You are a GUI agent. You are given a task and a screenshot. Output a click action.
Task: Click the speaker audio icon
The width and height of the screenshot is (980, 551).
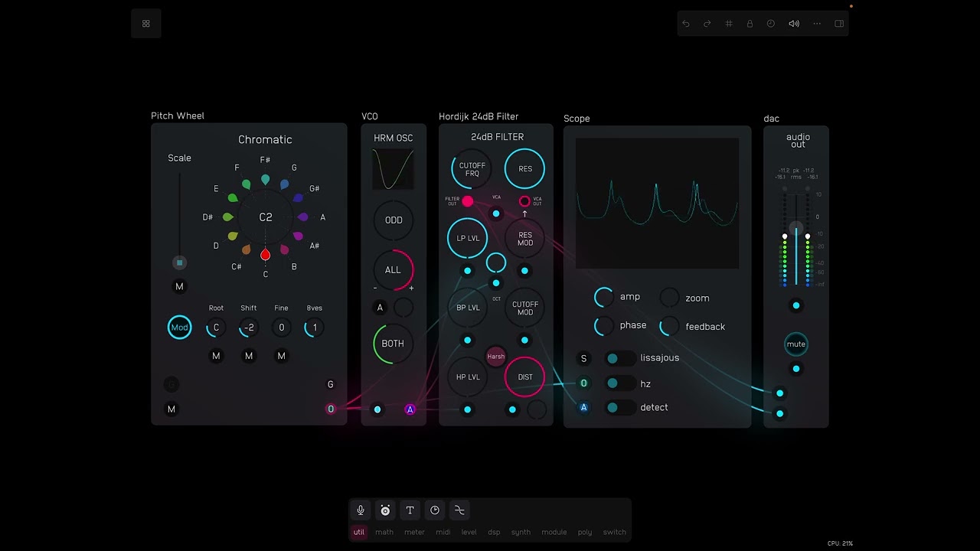point(794,24)
